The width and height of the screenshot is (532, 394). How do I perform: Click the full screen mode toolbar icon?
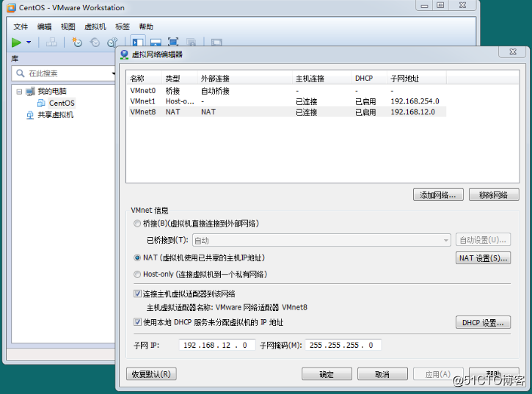(173, 43)
